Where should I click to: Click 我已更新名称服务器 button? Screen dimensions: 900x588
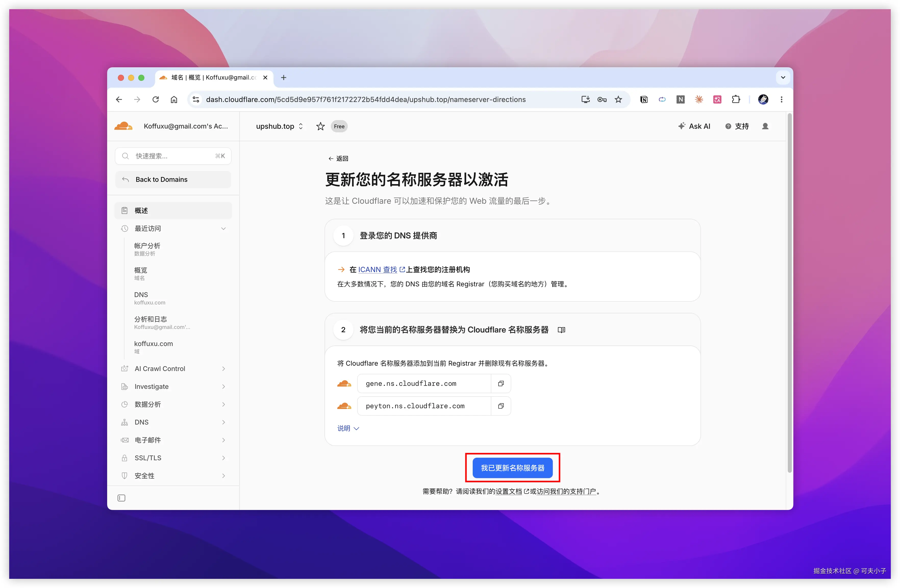pyautogui.click(x=513, y=468)
